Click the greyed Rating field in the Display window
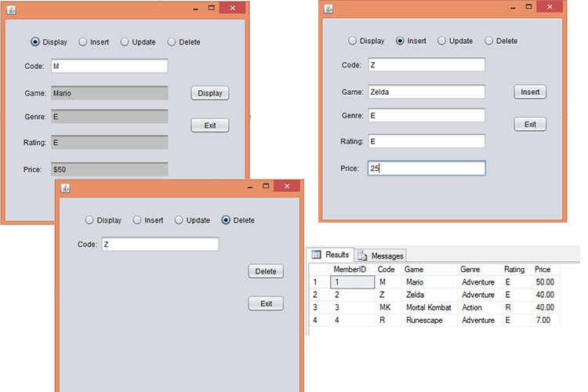588x392 pixels. click(110, 143)
